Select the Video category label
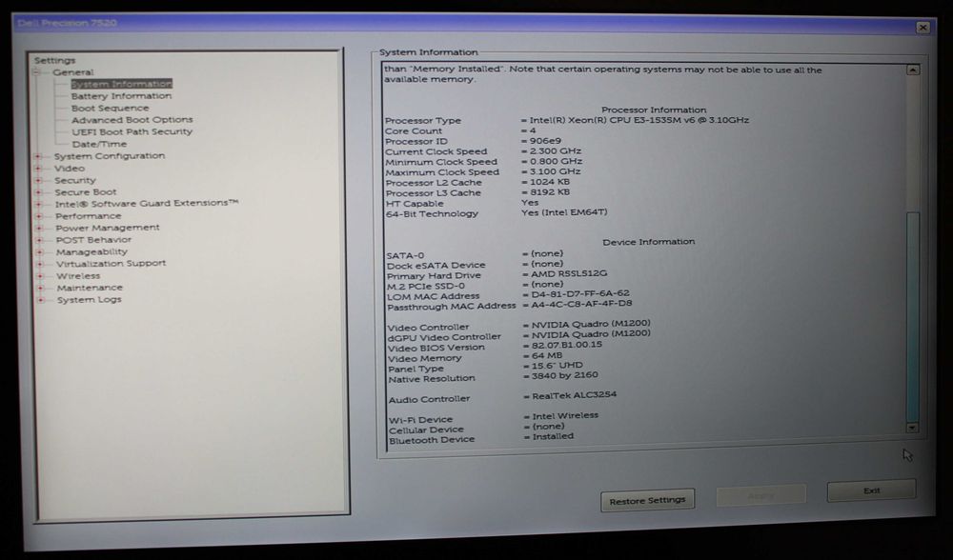This screenshot has width=953, height=560. (x=70, y=169)
